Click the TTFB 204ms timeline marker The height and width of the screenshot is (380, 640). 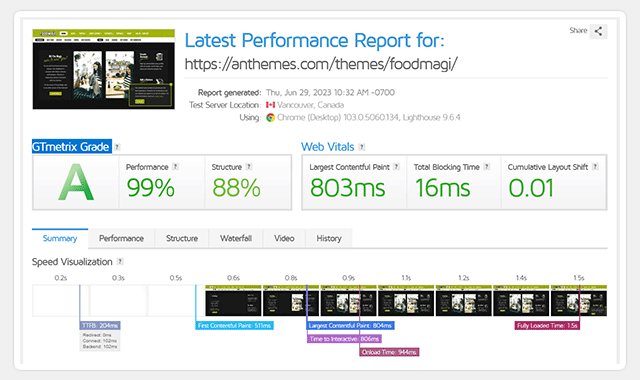(x=100, y=326)
